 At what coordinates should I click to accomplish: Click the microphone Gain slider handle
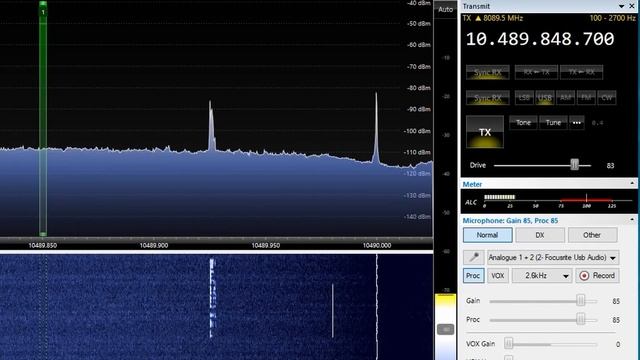click(580, 301)
